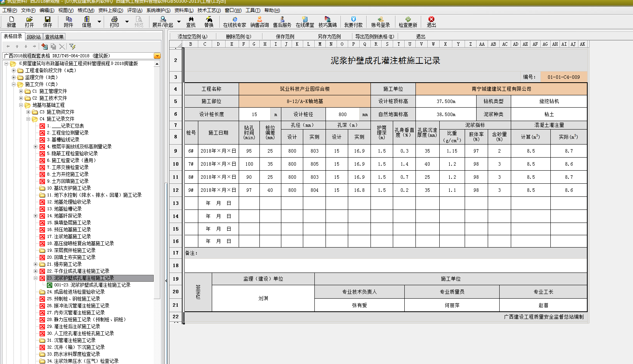Toggle 展开/收起 expand-collapse tool
Image resolution: width=633 pixels, height=364 pixels.
coord(163,22)
